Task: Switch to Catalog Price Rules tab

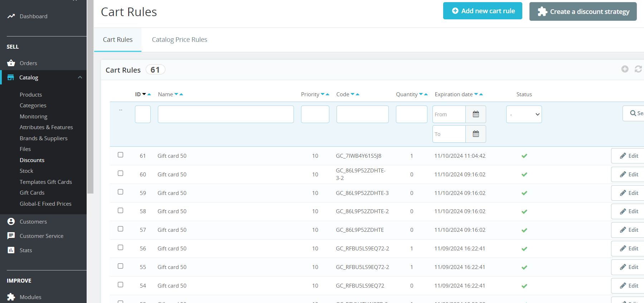Action: 179,40
